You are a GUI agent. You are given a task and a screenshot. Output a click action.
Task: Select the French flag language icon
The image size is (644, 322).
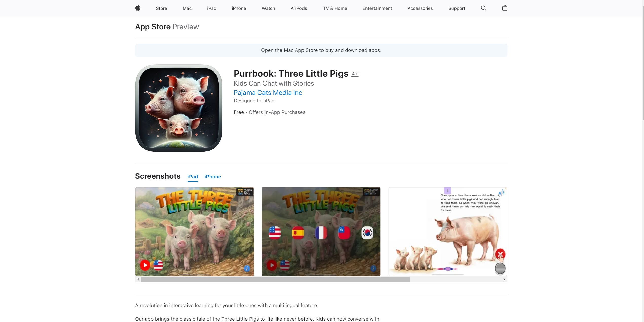click(x=321, y=232)
